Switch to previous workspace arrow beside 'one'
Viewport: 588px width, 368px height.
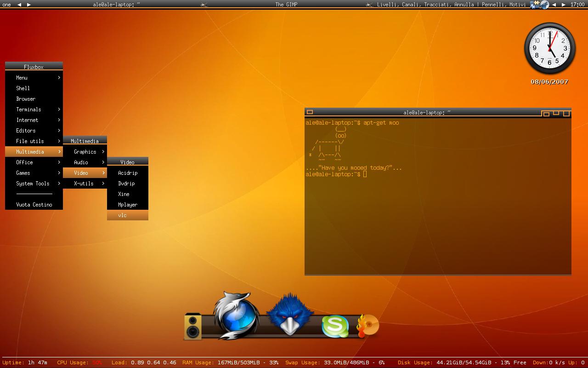point(19,5)
